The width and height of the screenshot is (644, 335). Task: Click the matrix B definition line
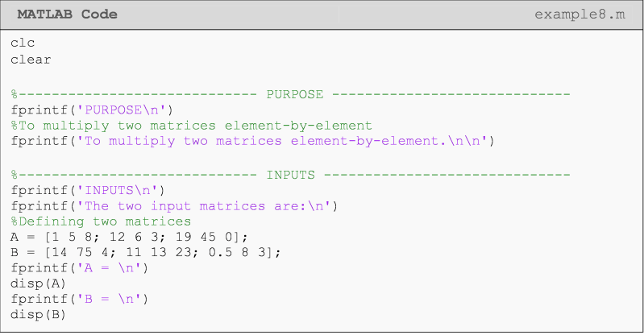pos(146,253)
